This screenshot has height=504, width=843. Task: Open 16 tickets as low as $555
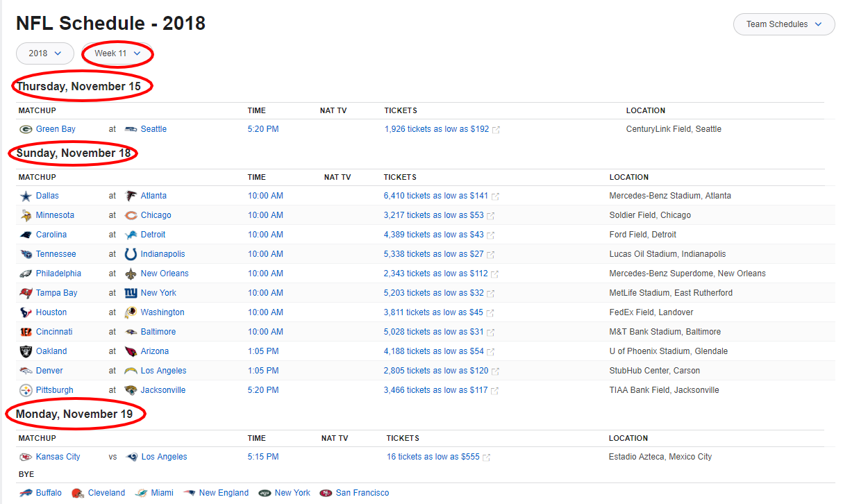(x=433, y=457)
